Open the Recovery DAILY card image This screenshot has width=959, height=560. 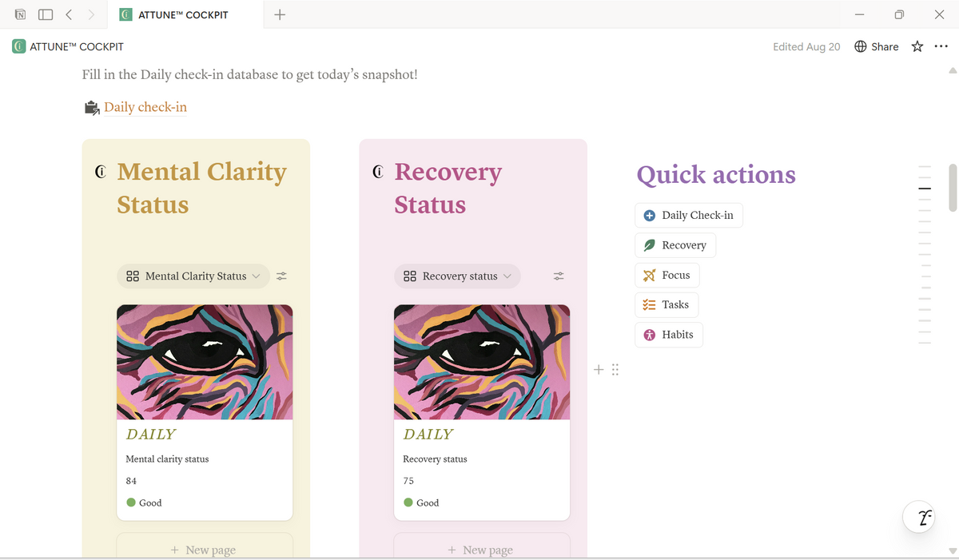pyautogui.click(x=482, y=362)
